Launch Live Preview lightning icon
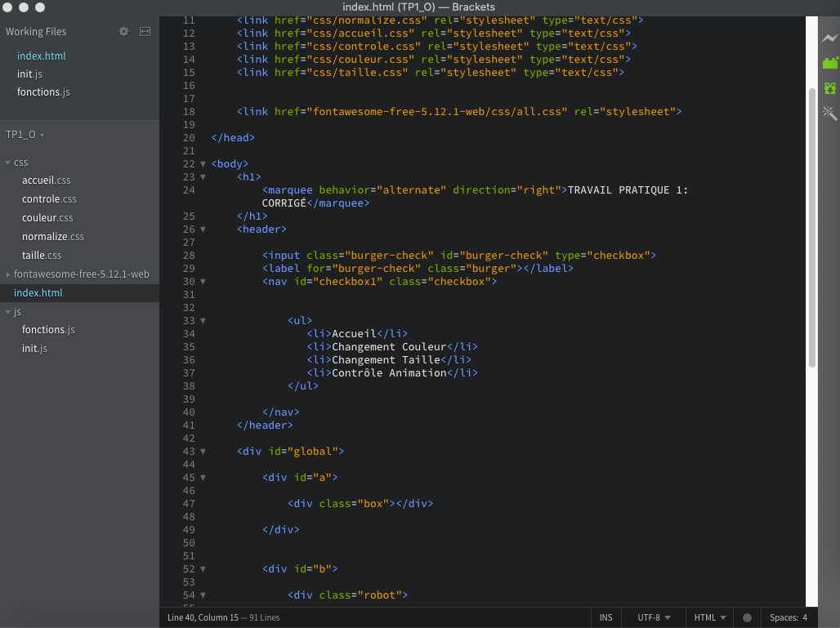This screenshot has width=840, height=628. [x=830, y=38]
